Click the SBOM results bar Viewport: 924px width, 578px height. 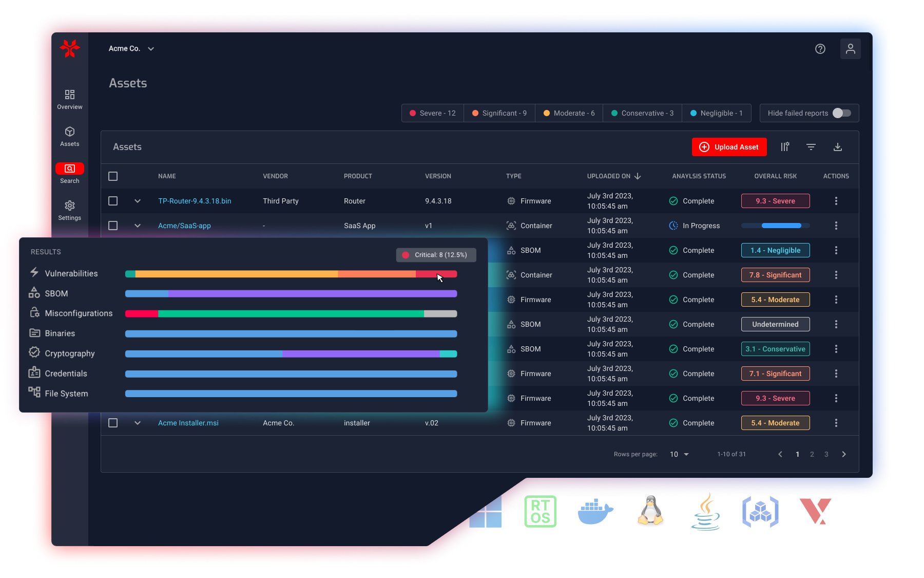pyautogui.click(x=291, y=294)
